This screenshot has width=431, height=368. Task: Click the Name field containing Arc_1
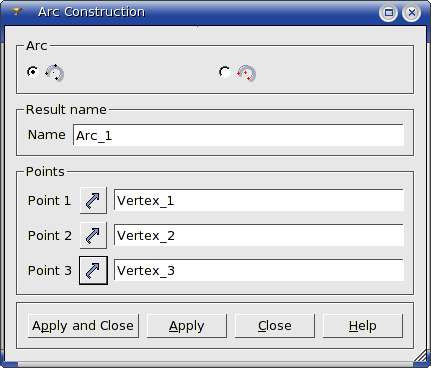(x=238, y=135)
